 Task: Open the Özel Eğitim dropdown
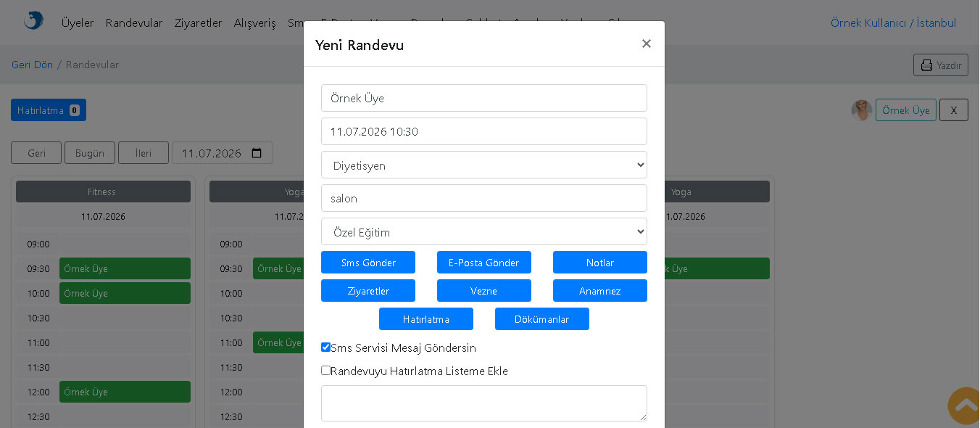(x=484, y=231)
